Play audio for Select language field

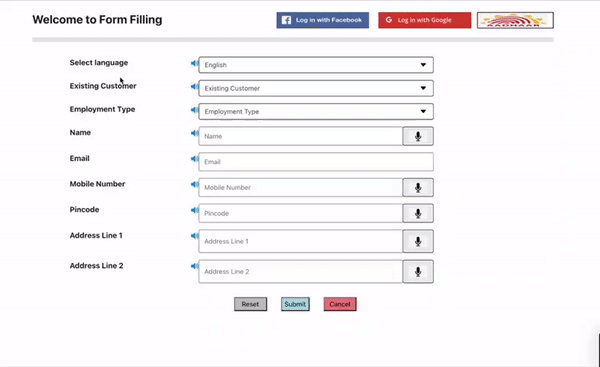coord(194,64)
